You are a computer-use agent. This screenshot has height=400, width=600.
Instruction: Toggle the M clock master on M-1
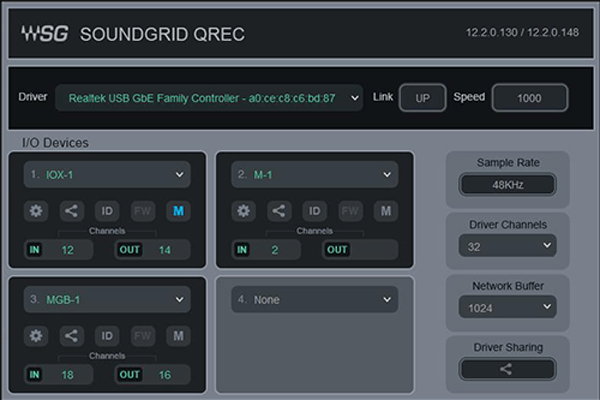385,211
